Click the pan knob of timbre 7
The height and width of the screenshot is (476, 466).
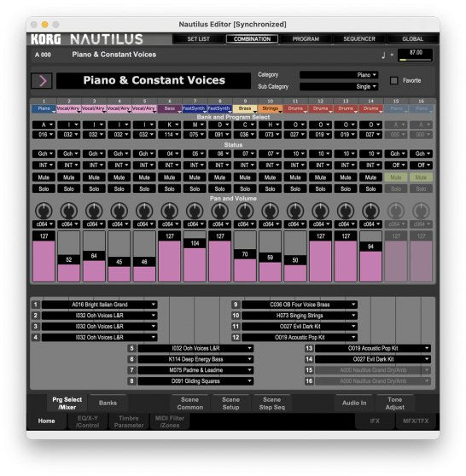coord(195,211)
